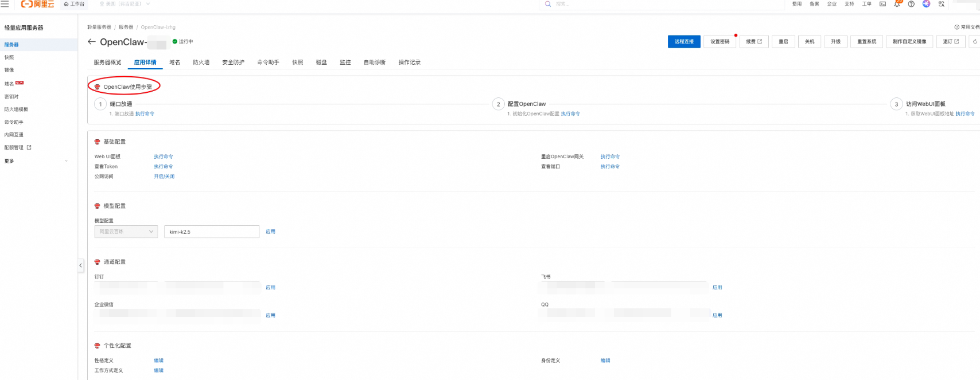Click into the kimi-k2.5 model input field
980x380 pixels.
212,232
